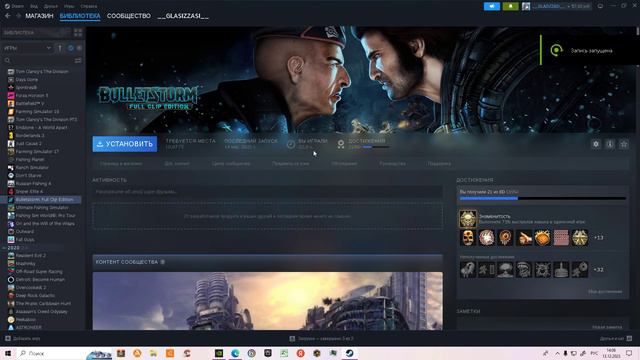Viewport: 640px width, 360px height.
Task: Click Добавить игру add game icon
Action: click(x=8, y=338)
